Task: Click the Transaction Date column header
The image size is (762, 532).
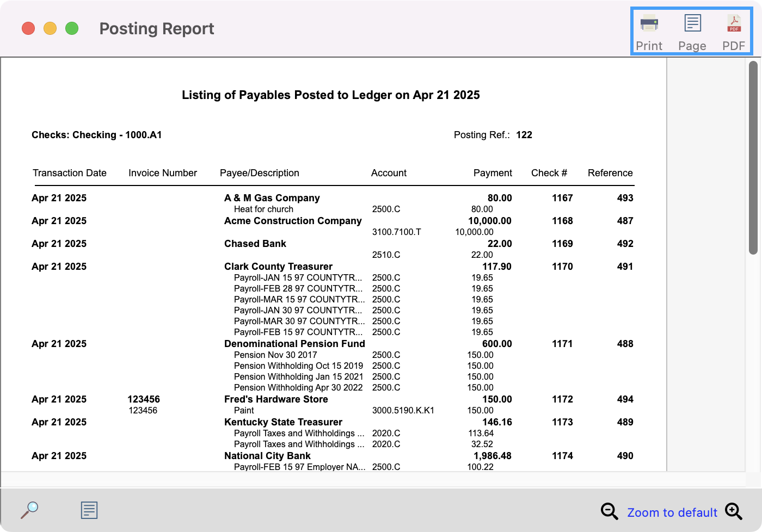Action: point(70,173)
